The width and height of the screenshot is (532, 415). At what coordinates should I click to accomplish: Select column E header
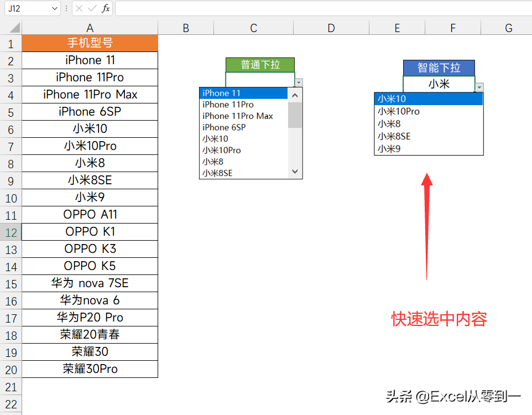point(397,28)
